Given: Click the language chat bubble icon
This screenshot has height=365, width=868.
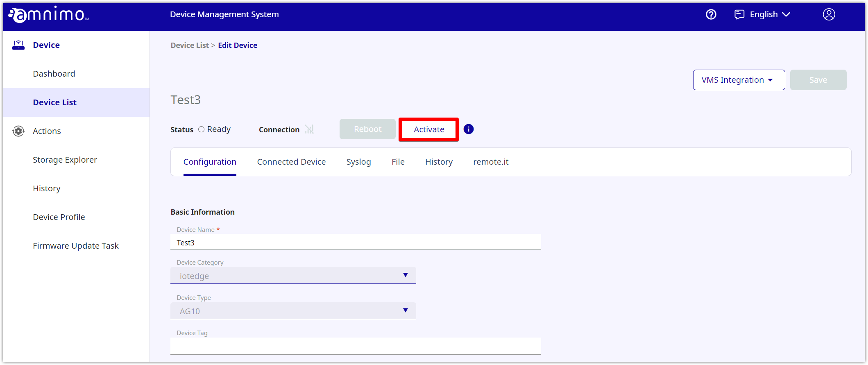Looking at the screenshot, I should [739, 15].
